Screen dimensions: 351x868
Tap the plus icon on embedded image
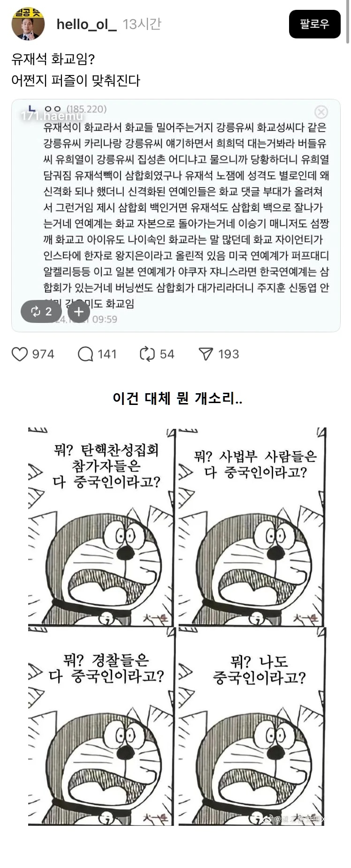(x=78, y=311)
